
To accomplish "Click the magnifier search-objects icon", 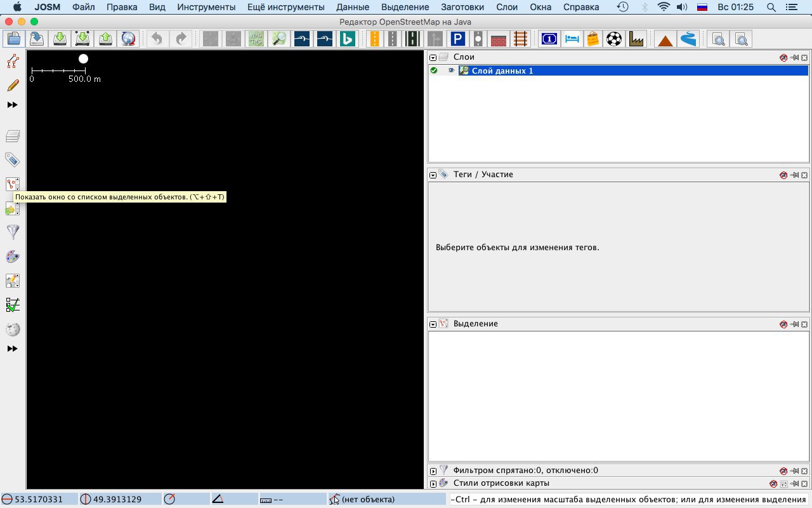I will (278, 39).
